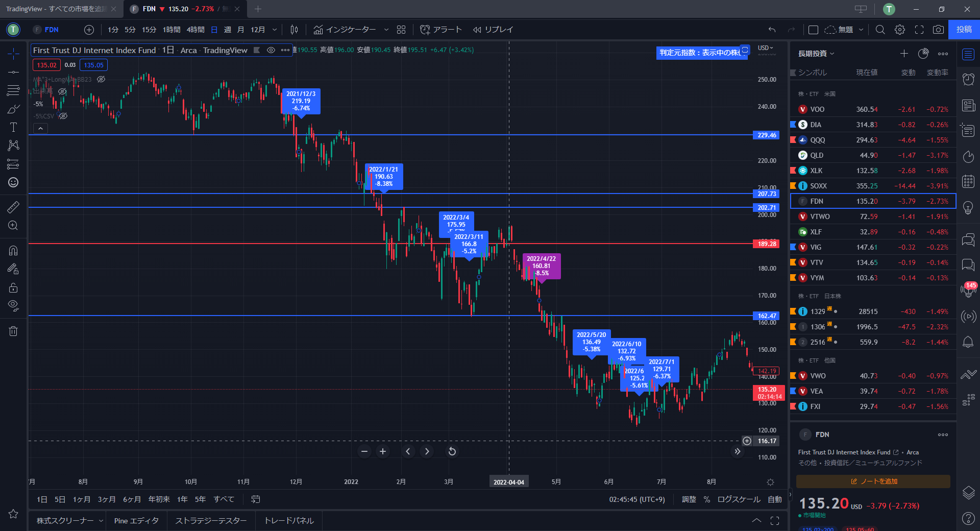
Task: Click the fullscreen mode icon
Action: 919,30
